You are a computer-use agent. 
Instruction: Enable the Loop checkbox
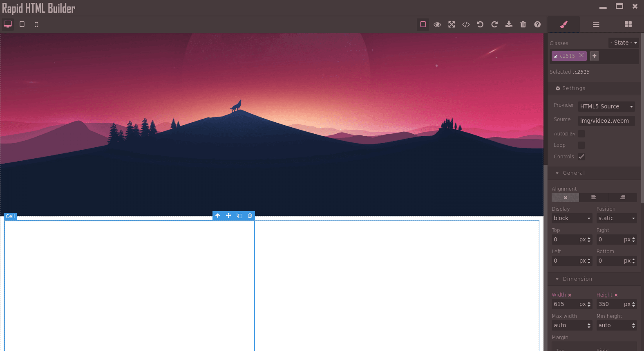[x=581, y=145]
